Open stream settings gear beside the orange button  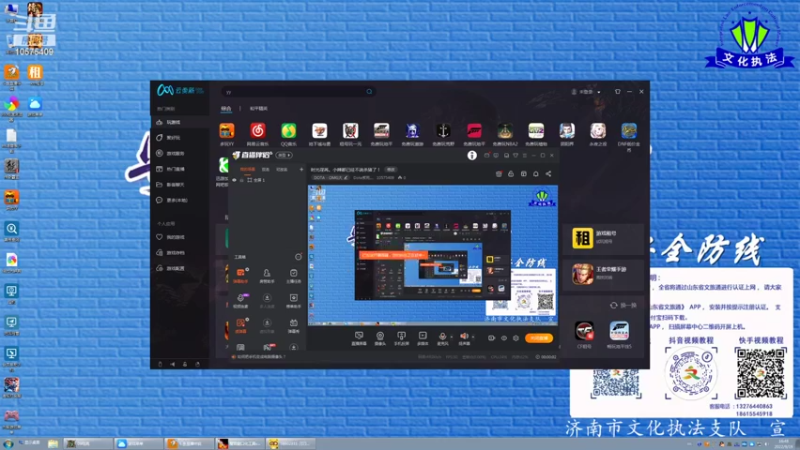tap(516, 338)
